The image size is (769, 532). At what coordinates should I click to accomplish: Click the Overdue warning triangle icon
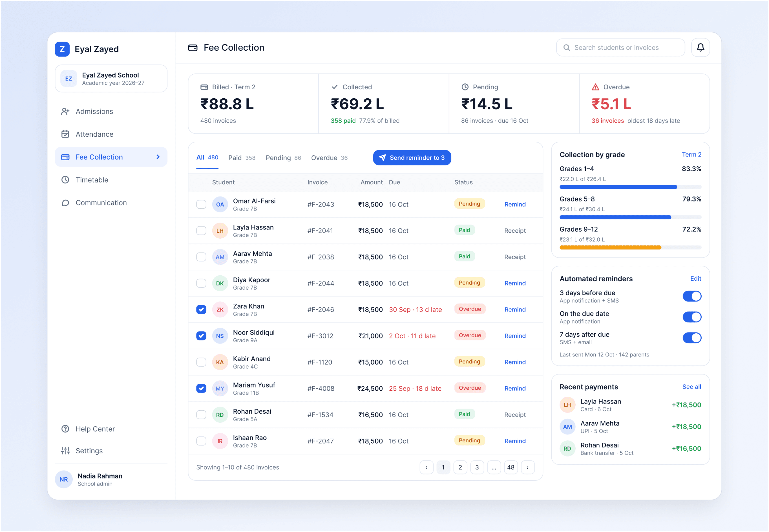pyautogui.click(x=595, y=87)
